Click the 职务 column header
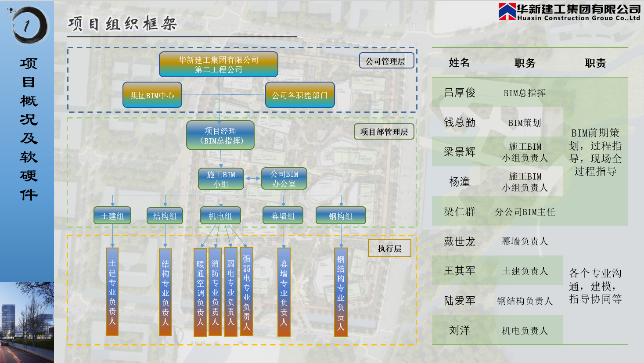 pos(525,63)
